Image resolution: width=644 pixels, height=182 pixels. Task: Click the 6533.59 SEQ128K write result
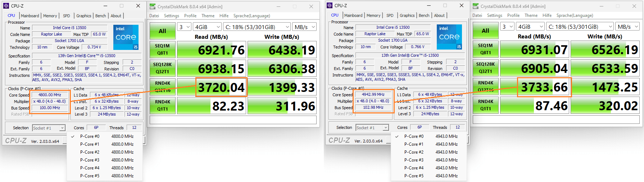click(605, 68)
